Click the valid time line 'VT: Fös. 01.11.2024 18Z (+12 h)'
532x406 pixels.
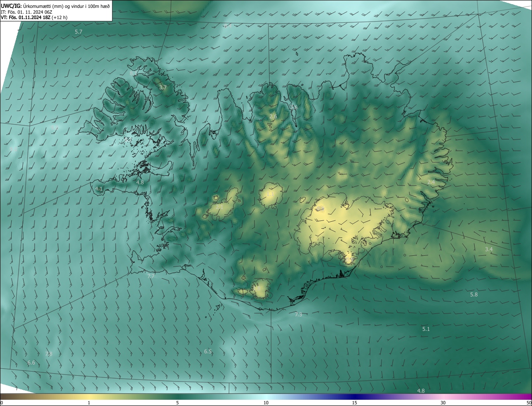pos(34,17)
